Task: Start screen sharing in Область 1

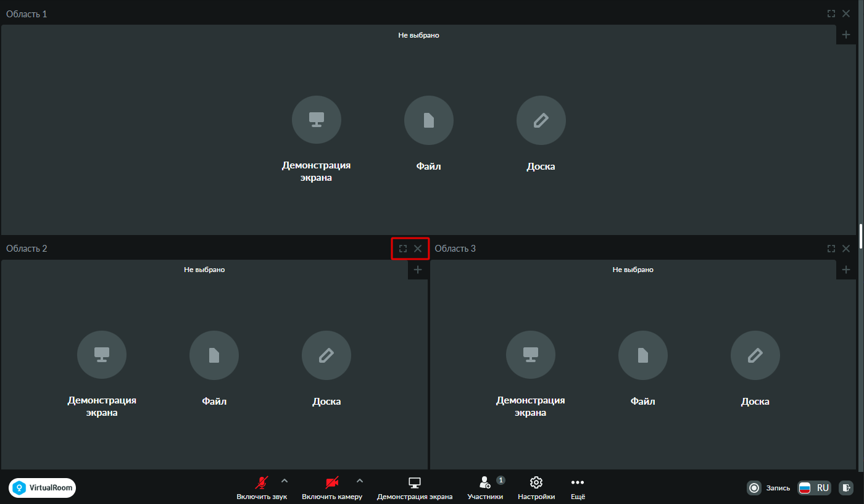Action: 317,120
